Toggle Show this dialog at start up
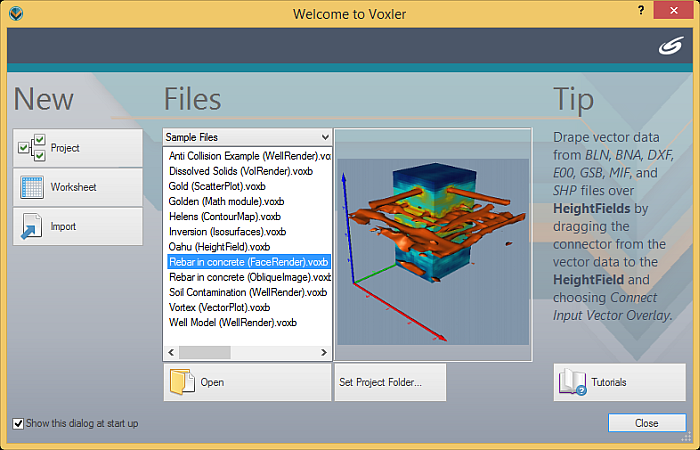The image size is (700, 450). [x=18, y=423]
